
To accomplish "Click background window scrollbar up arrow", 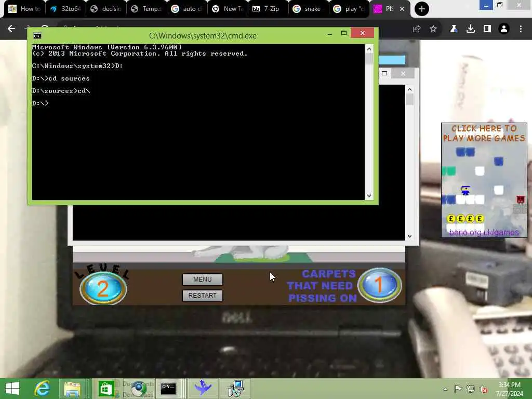I will tap(409, 89).
